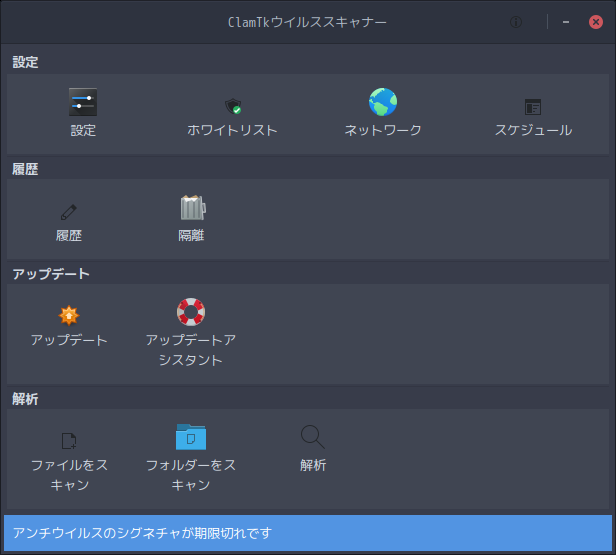Click the フォルダーをスキャン label text
This screenshot has width=616, height=555.
191,475
